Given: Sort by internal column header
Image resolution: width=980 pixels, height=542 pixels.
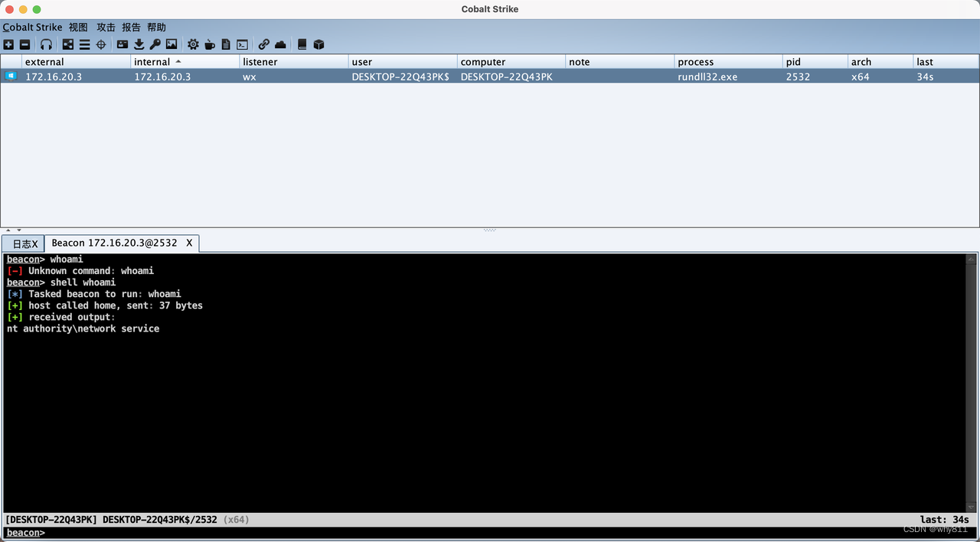Looking at the screenshot, I should [185, 61].
